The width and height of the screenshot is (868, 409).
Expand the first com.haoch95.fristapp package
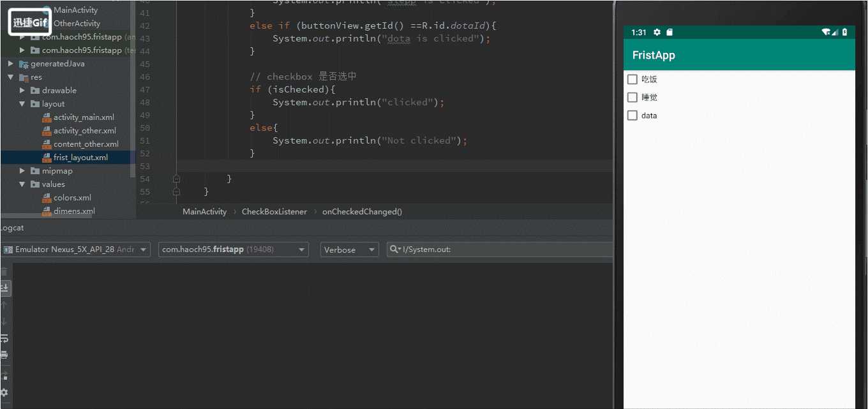coord(22,37)
